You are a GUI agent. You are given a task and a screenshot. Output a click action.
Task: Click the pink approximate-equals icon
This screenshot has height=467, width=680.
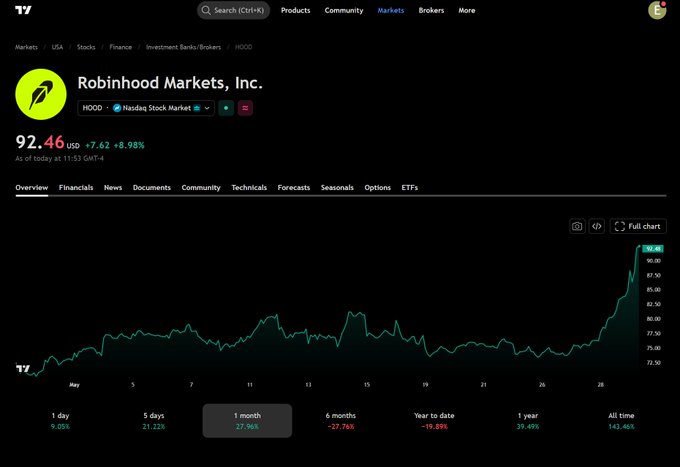[x=245, y=108]
